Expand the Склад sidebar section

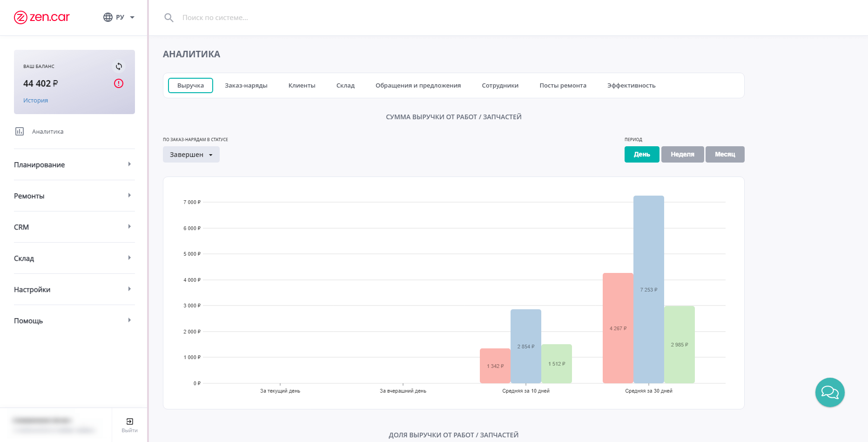(x=74, y=258)
